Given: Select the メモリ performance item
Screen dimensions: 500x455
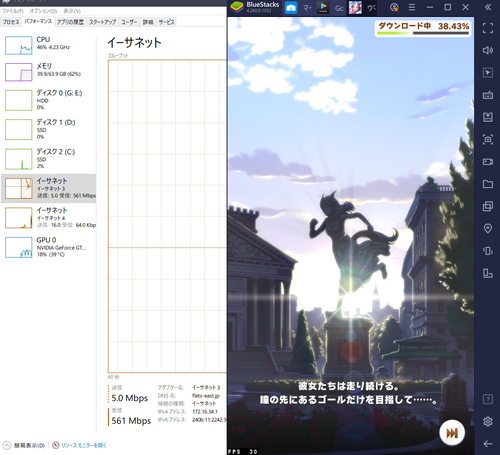Looking at the screenshot, I should coord(49,72).
